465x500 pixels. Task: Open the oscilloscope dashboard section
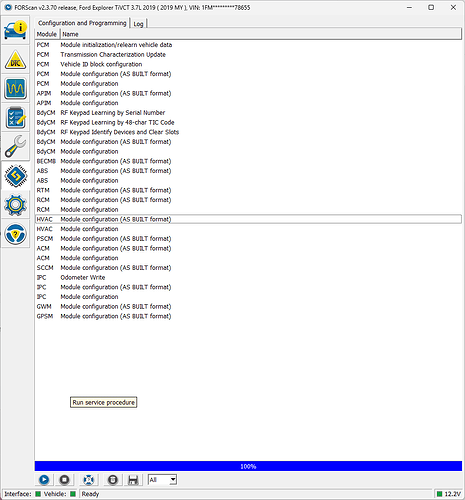tap(15, 89)
